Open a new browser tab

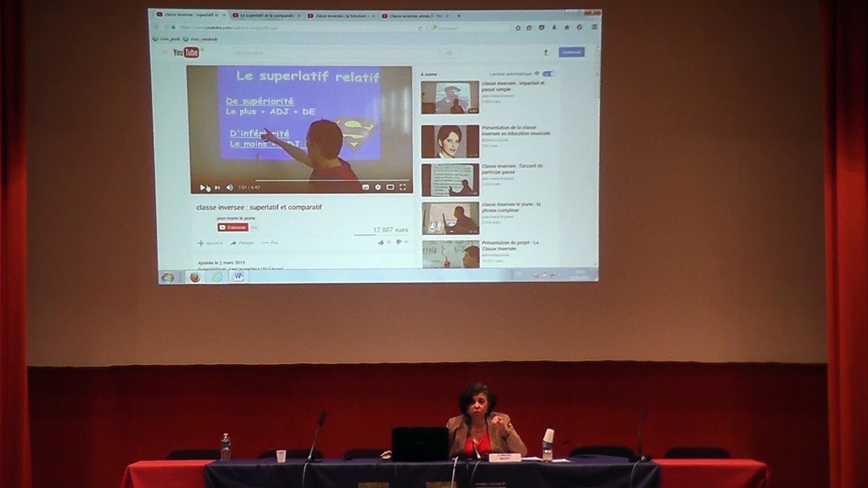tap(459, 15)
